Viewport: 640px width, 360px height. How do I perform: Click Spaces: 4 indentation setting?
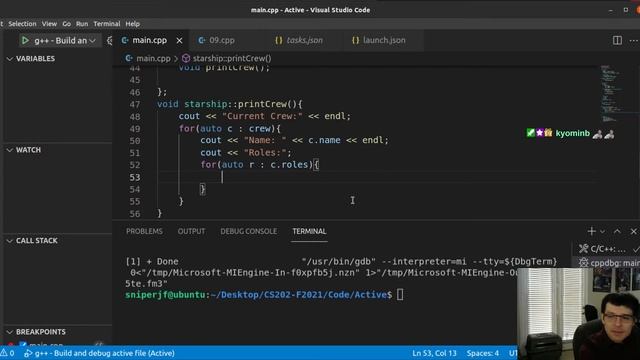tap(482, 353)
